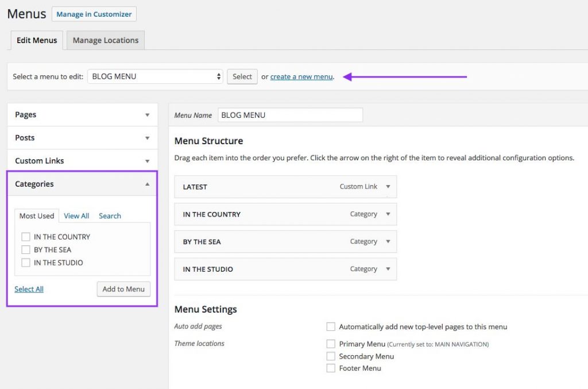Screen dimensions: 588x389
Task: Switch to the View All categories tab
Action: click(x=76, y=216)
